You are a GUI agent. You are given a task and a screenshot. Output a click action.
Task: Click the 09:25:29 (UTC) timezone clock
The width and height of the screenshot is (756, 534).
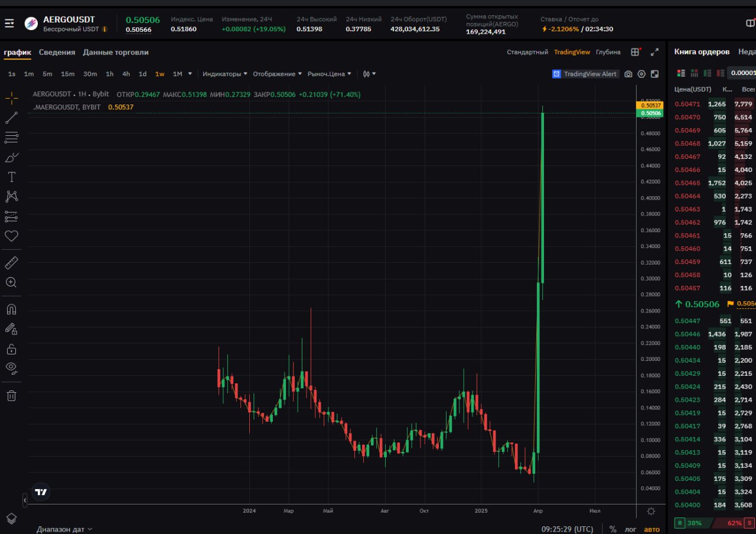(568, 529)
